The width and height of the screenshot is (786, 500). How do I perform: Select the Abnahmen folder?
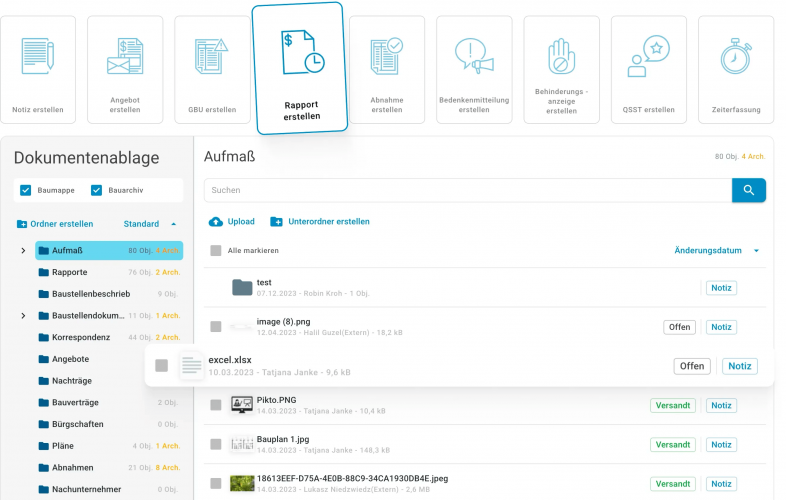click(x=109, y=467)
